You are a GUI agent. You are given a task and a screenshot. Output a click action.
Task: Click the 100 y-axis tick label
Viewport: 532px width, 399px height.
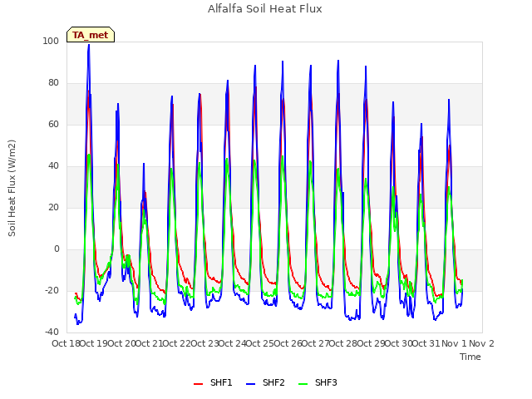coord(51,42)
